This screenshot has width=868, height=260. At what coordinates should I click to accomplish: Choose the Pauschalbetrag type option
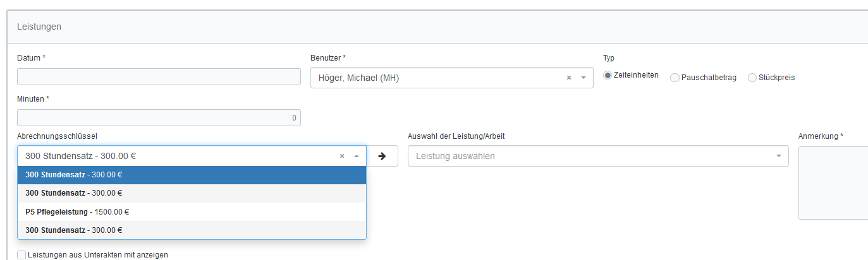pyautogui.click(x=675, y=78)
